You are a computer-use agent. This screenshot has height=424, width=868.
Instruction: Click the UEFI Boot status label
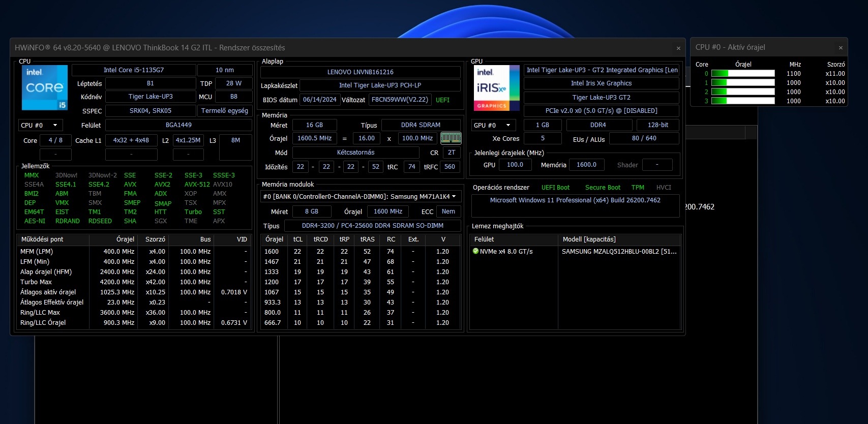(x=555, y=188)
